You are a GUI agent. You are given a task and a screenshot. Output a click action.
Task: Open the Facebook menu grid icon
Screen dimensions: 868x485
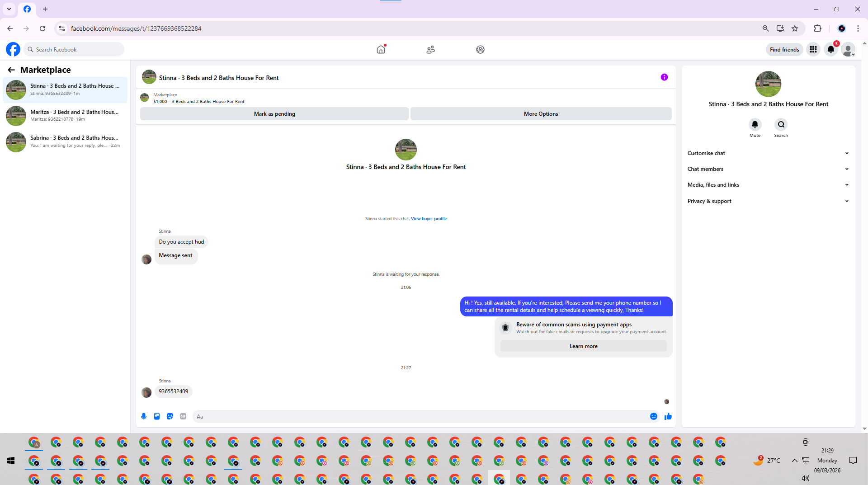813,49
